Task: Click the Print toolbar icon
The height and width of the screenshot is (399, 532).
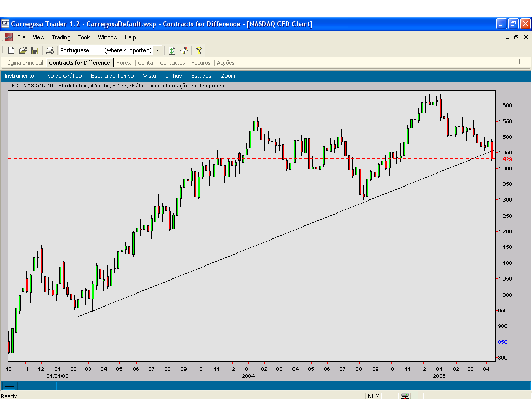Action: 50,50
